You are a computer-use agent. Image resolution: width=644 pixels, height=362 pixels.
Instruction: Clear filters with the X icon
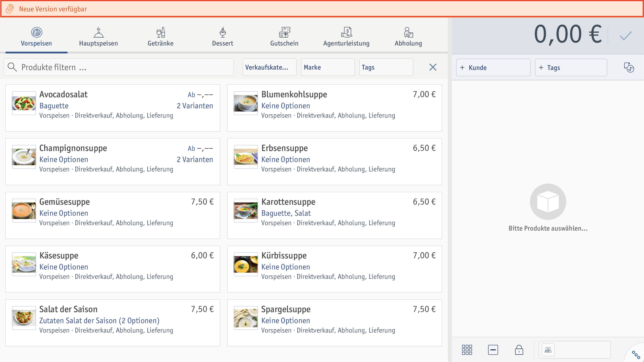433,67
